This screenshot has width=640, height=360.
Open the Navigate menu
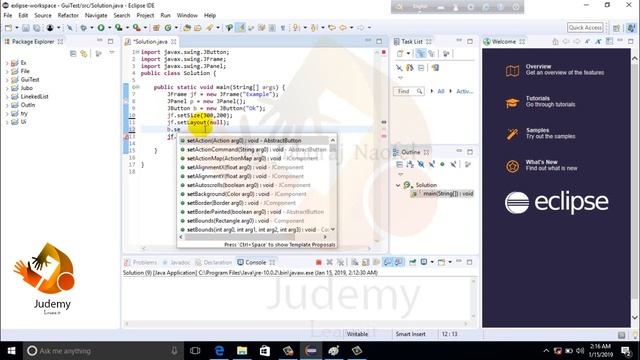(x=96, y=15)
